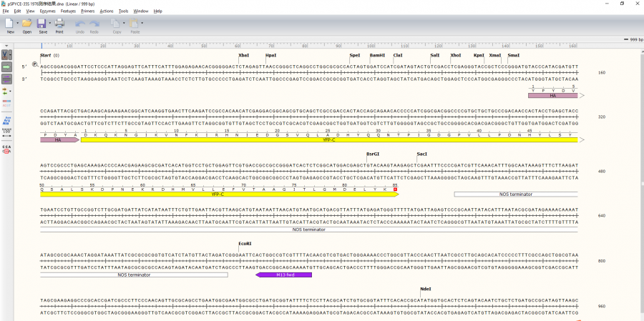Select the NdeI enzyme label
Screen dimensions: 644x321
(426, 289)
